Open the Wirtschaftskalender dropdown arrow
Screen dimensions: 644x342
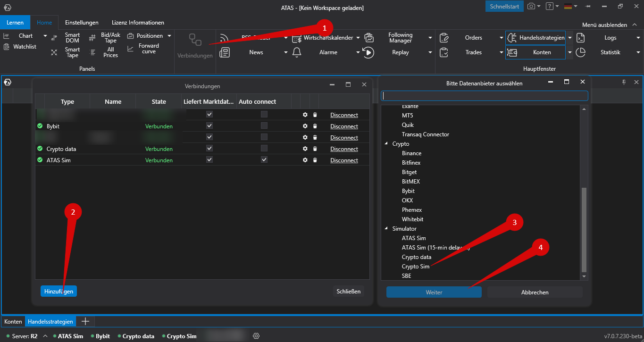click(x=358, y=38)
